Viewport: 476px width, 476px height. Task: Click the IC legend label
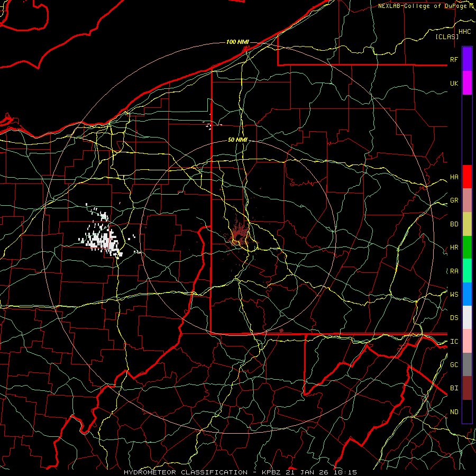tap(454, 342)
